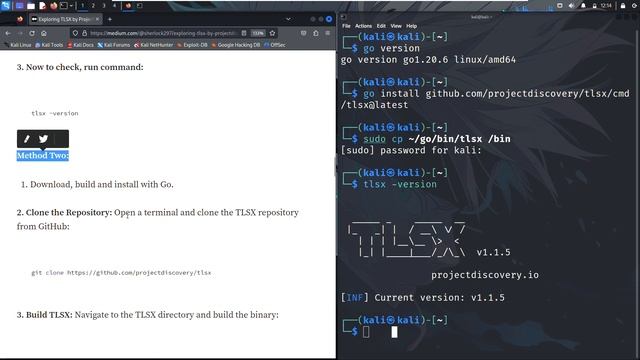Click '3. Now to check, run command:' text
This screenshot has height=360, width=640.
coord(80,67)
